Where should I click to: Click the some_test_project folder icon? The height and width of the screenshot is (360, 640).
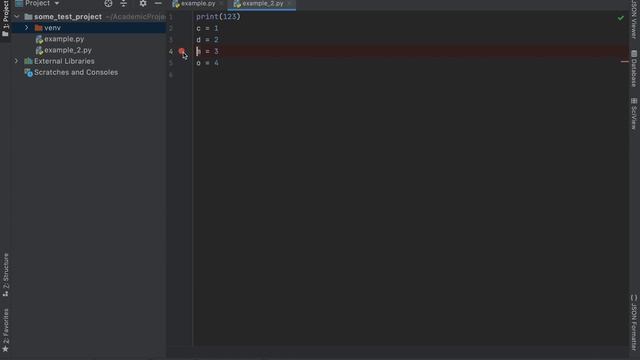(x=28, y=17)
